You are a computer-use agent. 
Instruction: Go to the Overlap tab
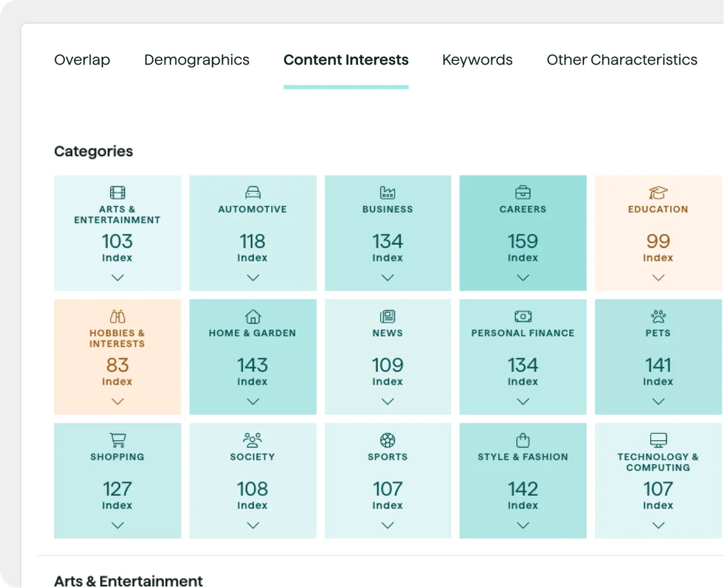tap(82, 60)
